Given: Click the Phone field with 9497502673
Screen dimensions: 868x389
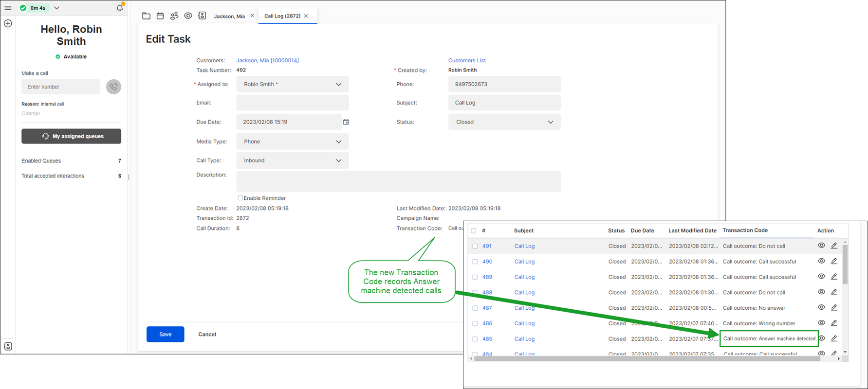Looking at the screenshot, I should 504,85.
